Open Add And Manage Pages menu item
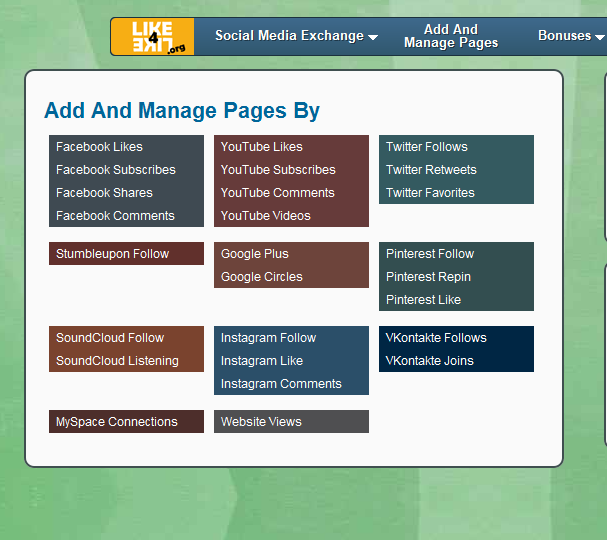The height and width of the screenshot is (540, 607). click(451, 36)
